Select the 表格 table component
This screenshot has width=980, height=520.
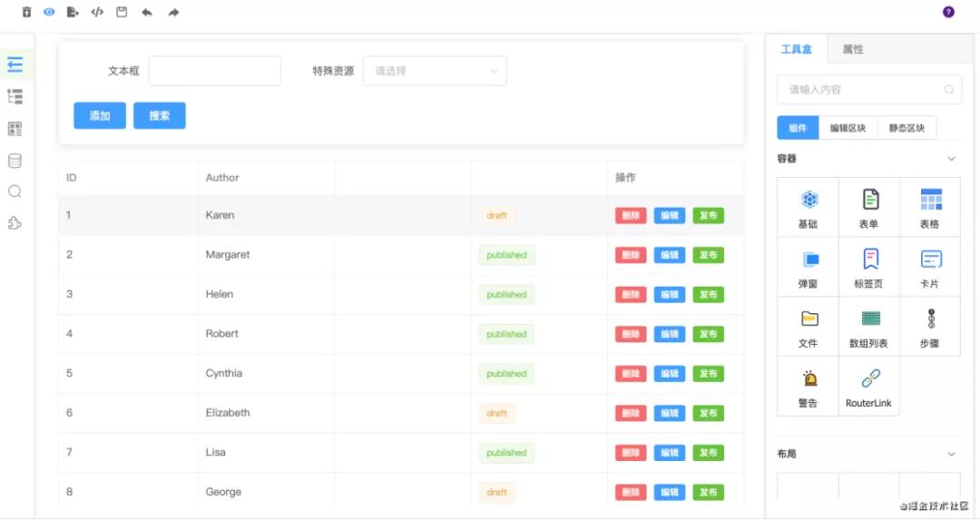[x=930, y=208]
